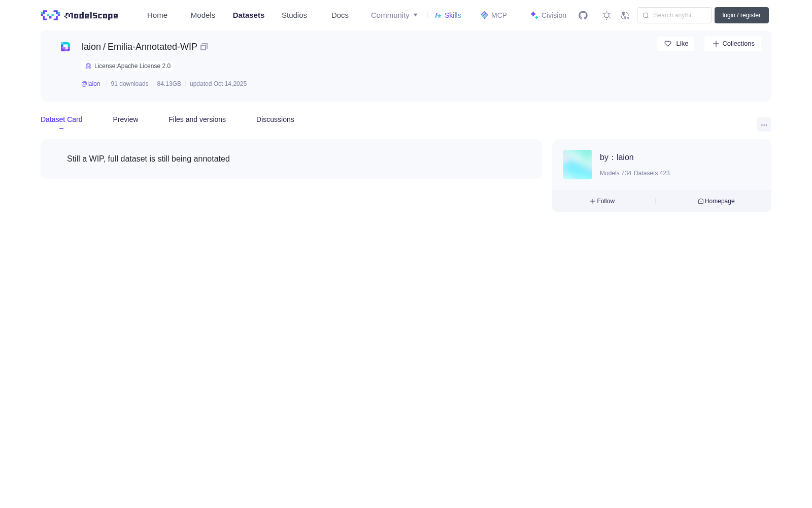Viewport: 812px width, 508px height.
Task: Open the MCP page link
Action: point(493,15)
